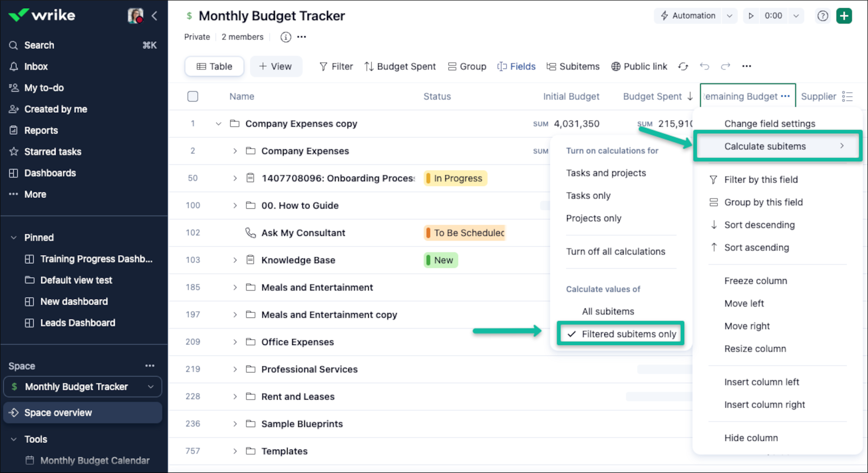Add a new view with View button

pyautogui.click(x=275, y=66)
